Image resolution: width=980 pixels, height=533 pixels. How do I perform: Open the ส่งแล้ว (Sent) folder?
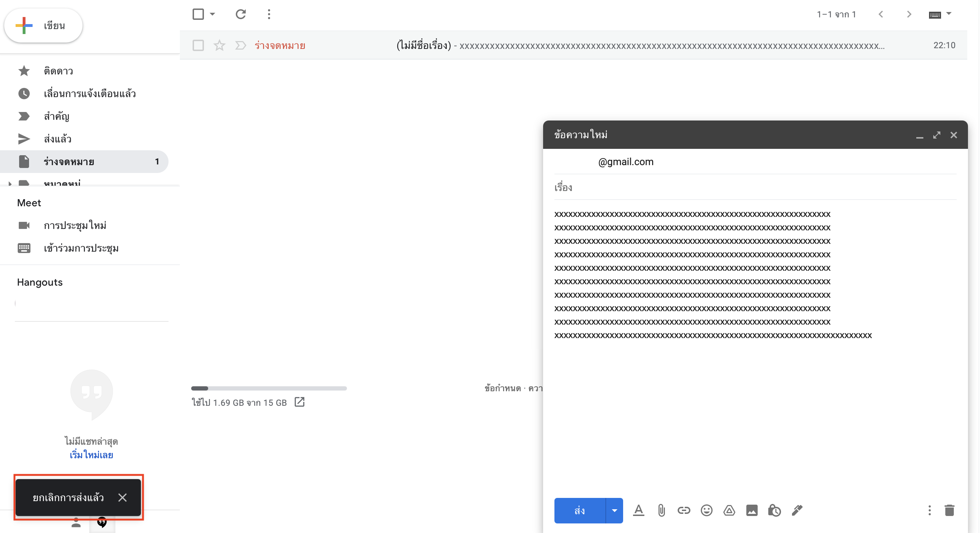[57, 139]
